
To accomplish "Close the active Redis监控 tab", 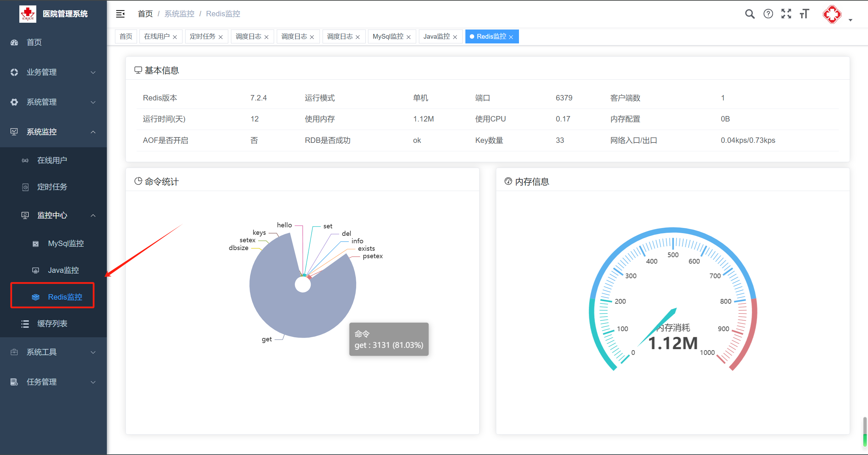I will click(511, 37).
